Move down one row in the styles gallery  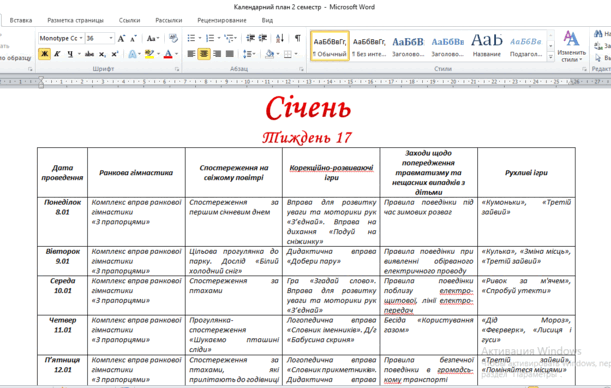point(551,46)
